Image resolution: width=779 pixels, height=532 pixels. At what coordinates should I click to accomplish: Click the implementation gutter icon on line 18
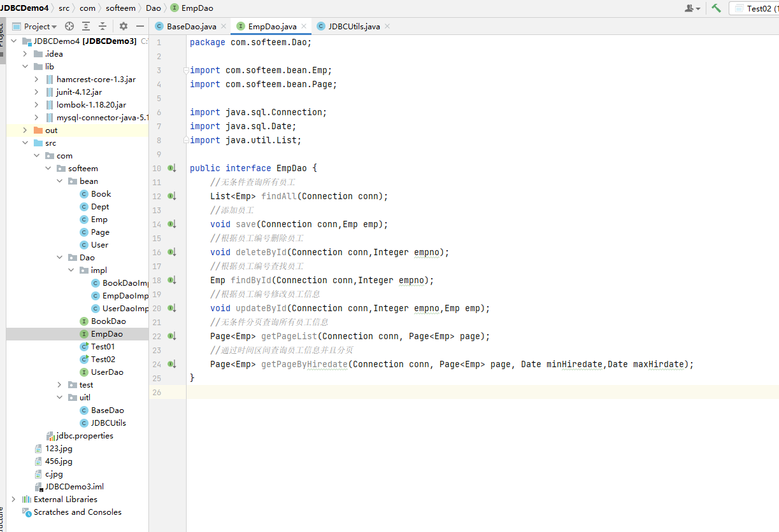(171, 280)
